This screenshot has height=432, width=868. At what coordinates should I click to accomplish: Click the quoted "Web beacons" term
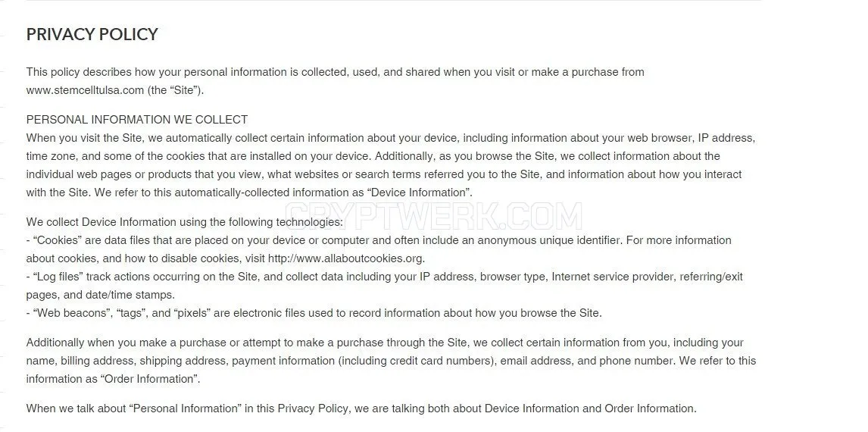(71, 314)
